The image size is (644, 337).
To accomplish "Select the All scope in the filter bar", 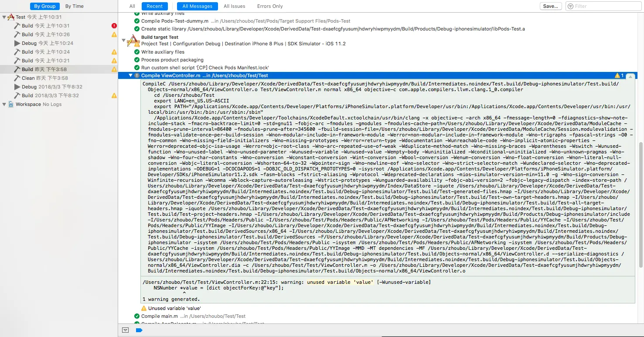I will click(x=132, y=6).
